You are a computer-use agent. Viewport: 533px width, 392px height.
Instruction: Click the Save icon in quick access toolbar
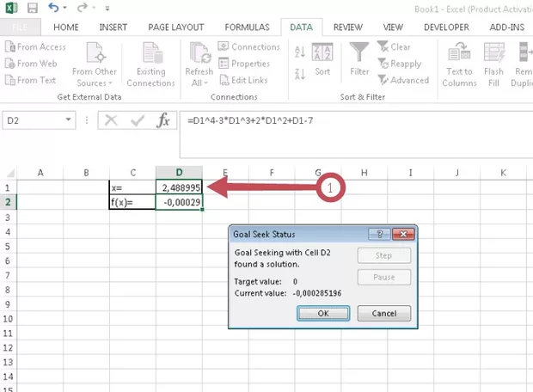click(x=33, y=8)
